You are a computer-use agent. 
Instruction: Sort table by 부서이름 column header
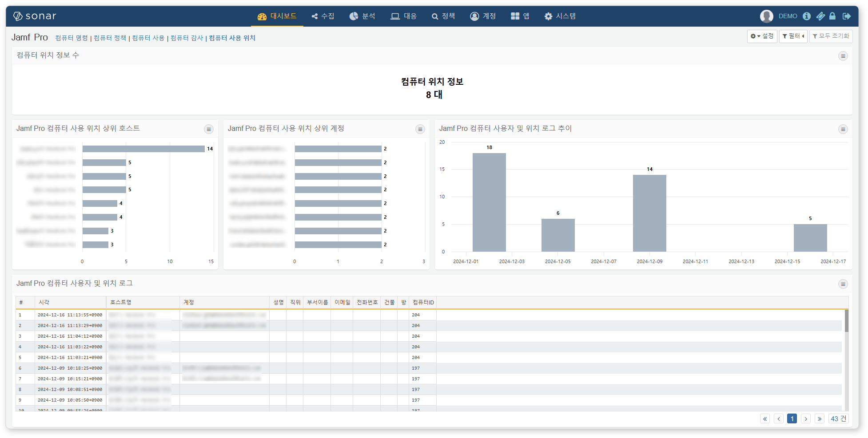(317, 302)
